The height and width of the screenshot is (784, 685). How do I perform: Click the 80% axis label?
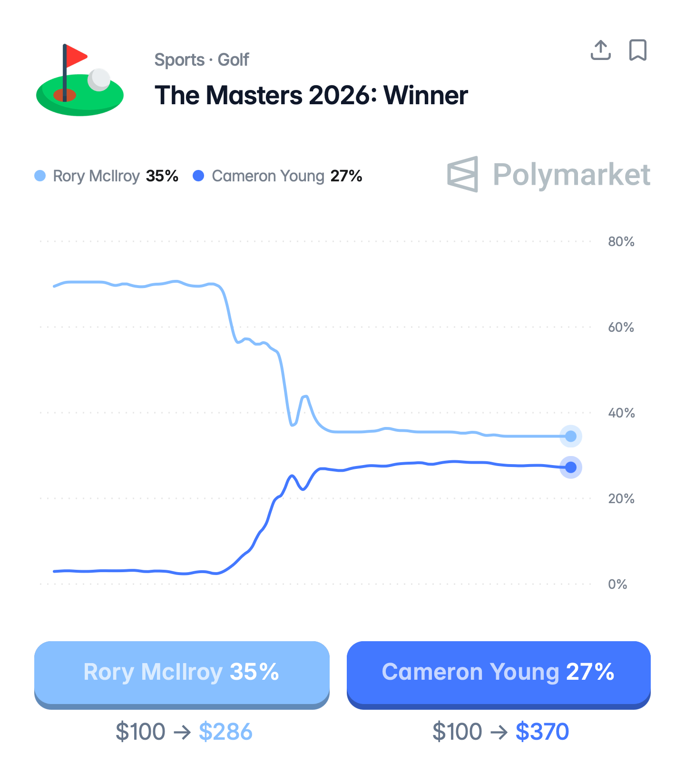621,242
